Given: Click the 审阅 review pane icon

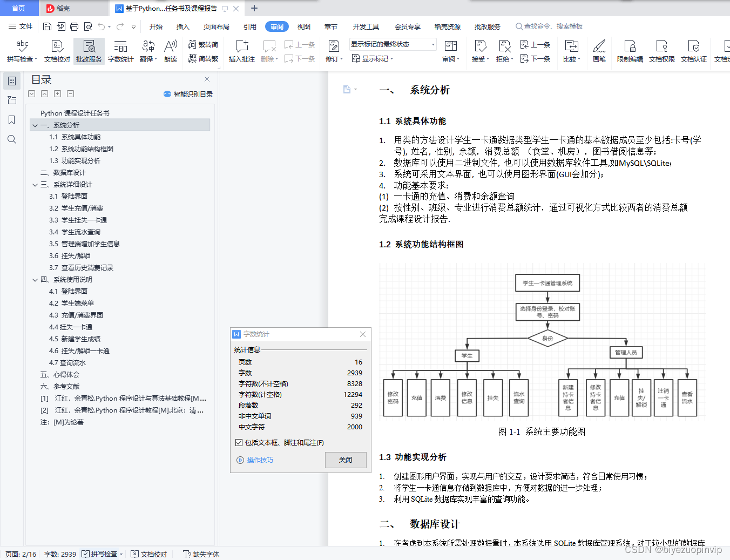Looking at the screenshot, I should [x=450, y=46].
